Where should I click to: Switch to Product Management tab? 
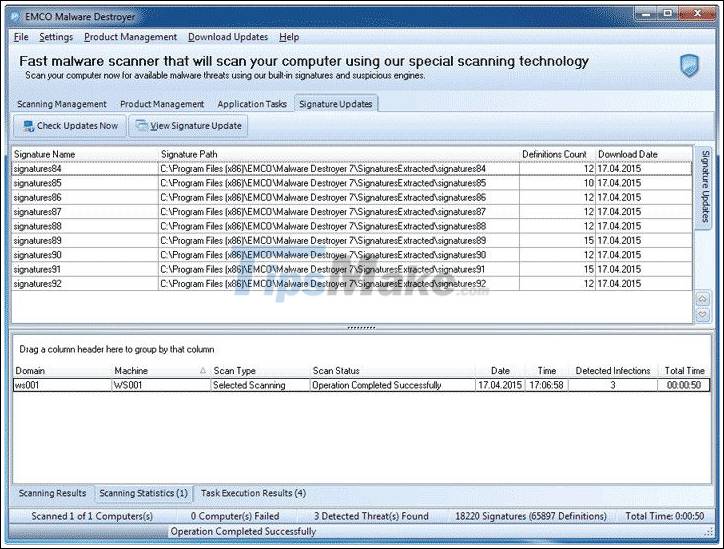click(162, 104)
